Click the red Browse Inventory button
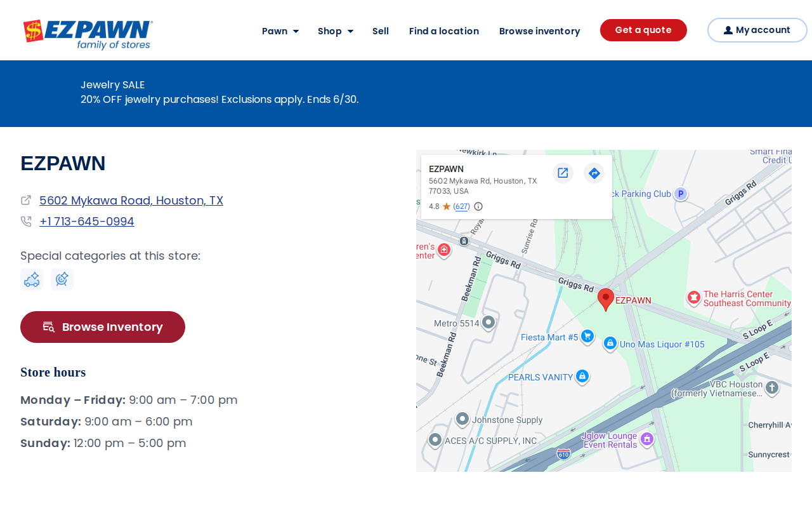812x508 pixels. click(103, 327)
